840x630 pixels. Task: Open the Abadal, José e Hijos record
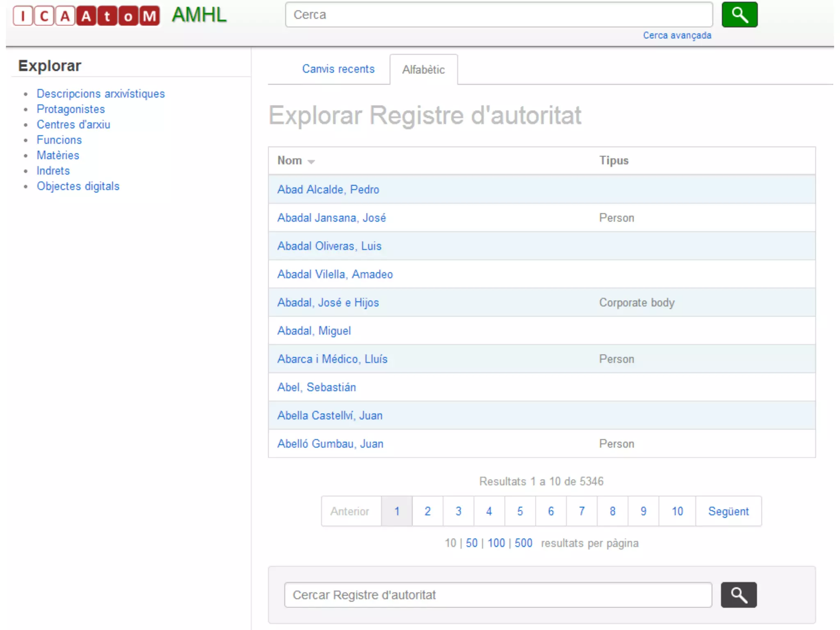(328, 303)
